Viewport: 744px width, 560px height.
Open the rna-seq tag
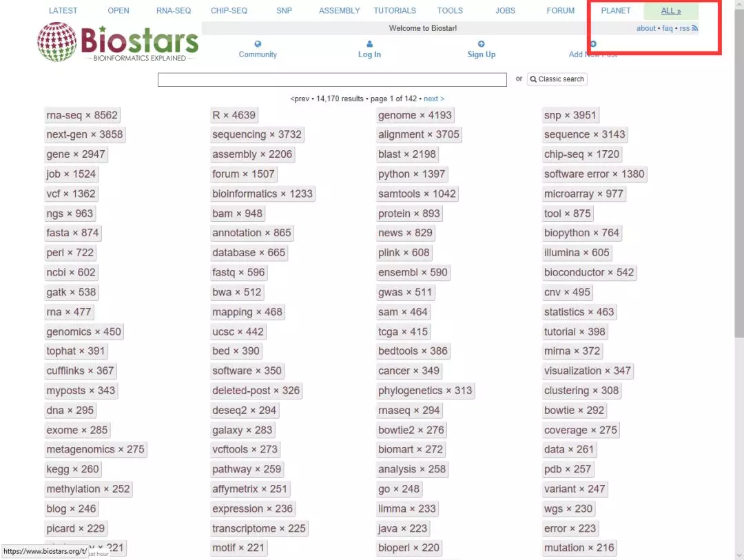(82, 114)
